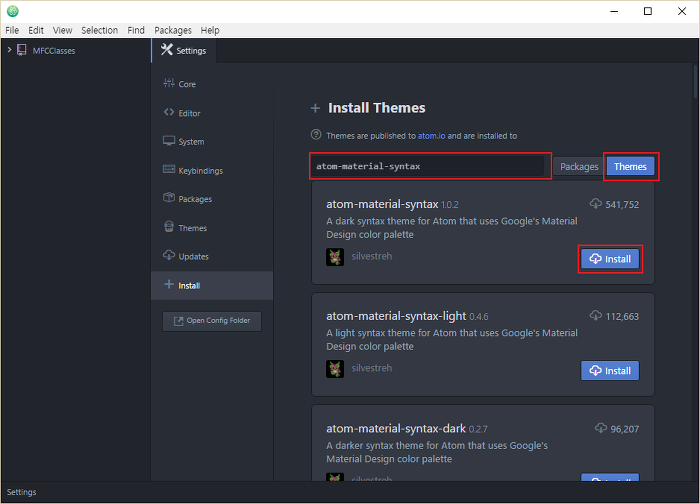This screenshot has width=700, height=504.
Task: Close the Atom window
Action: pos(682,11)
